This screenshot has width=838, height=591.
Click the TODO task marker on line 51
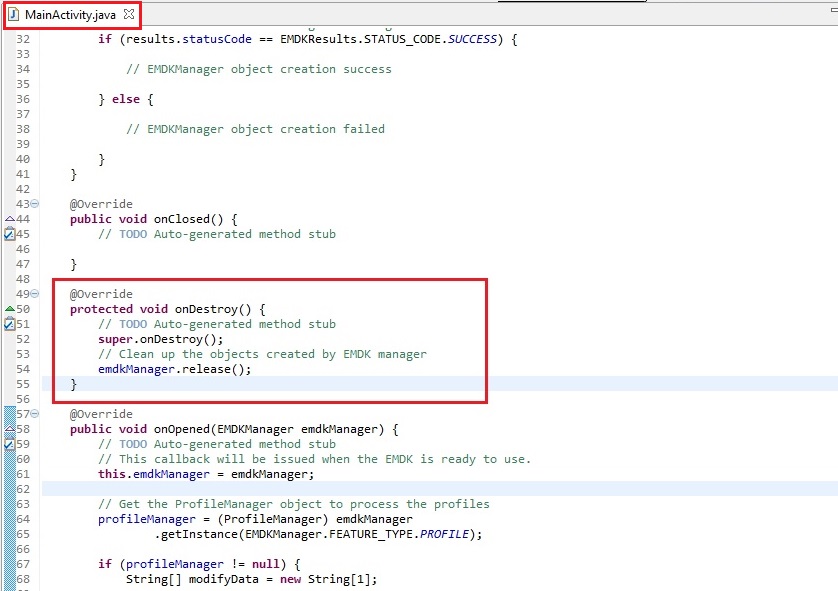(9, 324)
